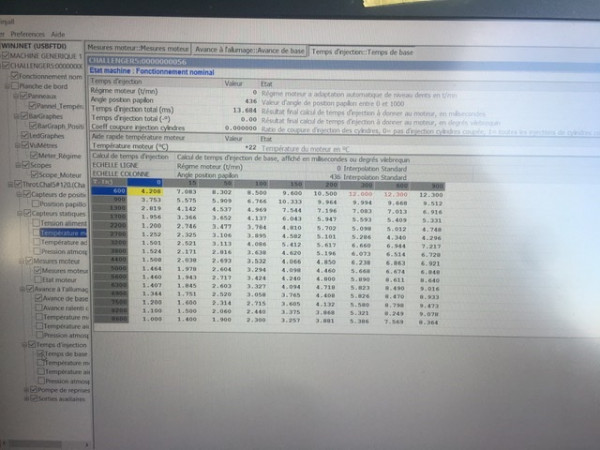Select the Scopes tree label

(41, 165)
